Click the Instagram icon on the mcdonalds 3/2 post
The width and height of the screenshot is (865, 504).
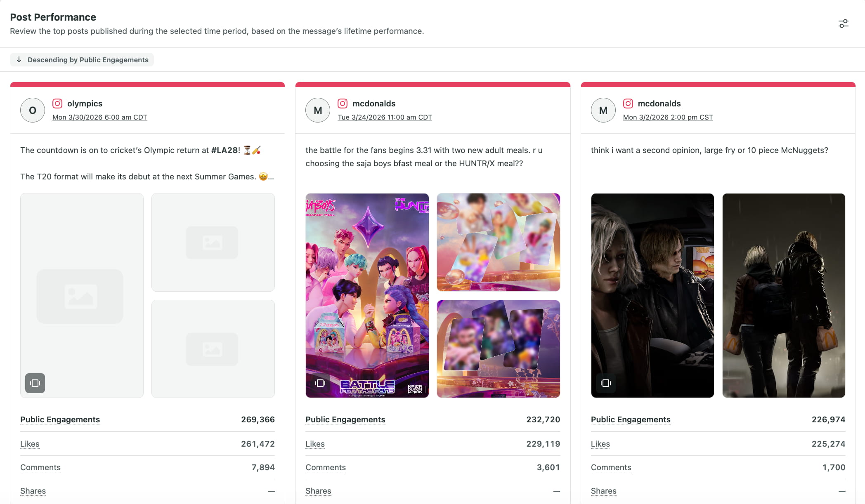[x=628, y=104]
